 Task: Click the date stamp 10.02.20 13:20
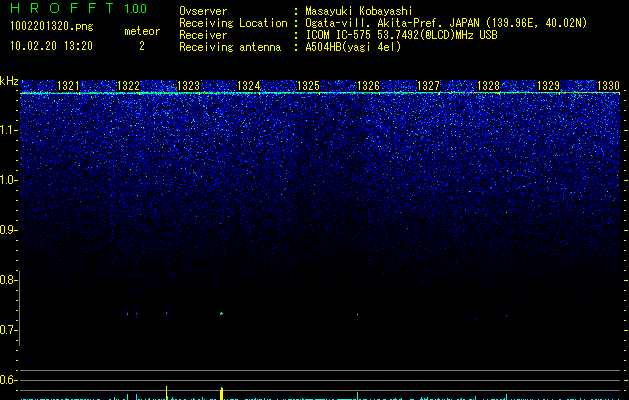tap(51, 46)
